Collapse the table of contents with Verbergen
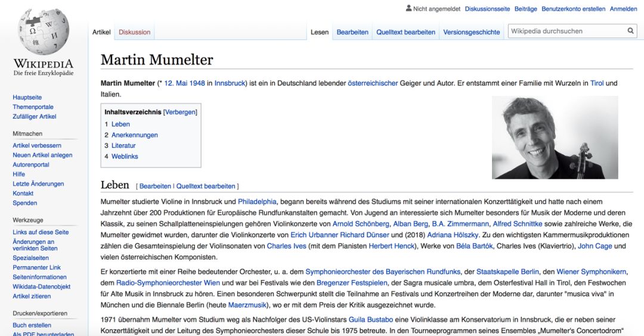This screenshot has width=644, height=336. tap(180, 112)
